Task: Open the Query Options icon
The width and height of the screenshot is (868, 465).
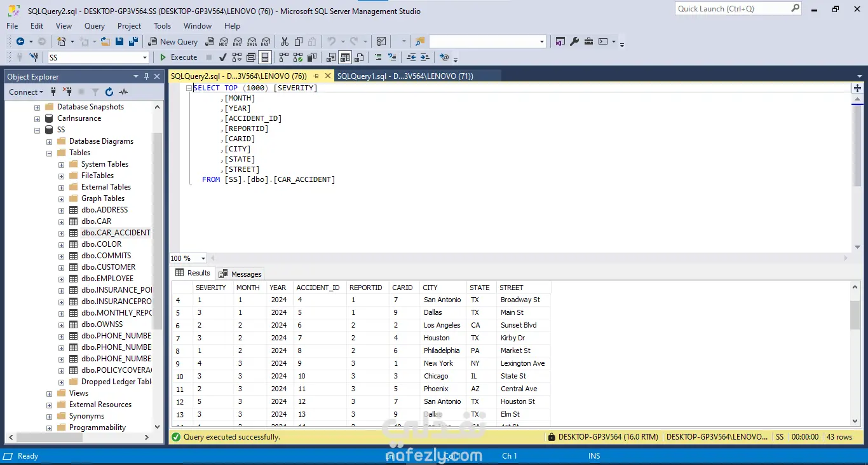Action: coord(250,57)
